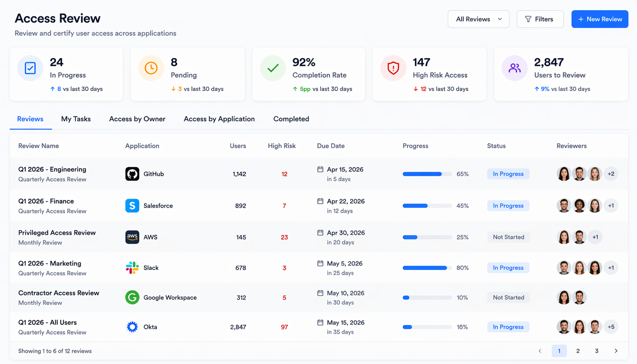Click the Users to Review people icon
Viewport: 637px width, 364px height.
click(x=515, y=68)
